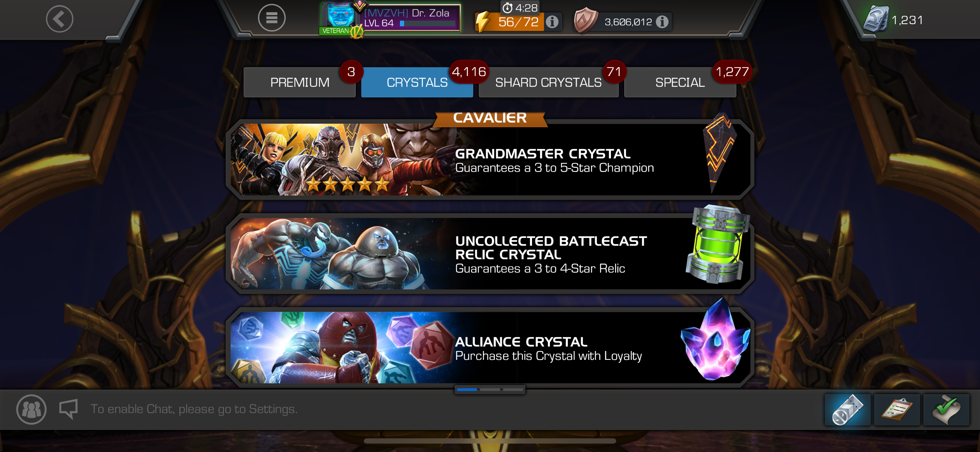Switch to the Premium tab
The image size is (980, 452).
tap(299, 82)
